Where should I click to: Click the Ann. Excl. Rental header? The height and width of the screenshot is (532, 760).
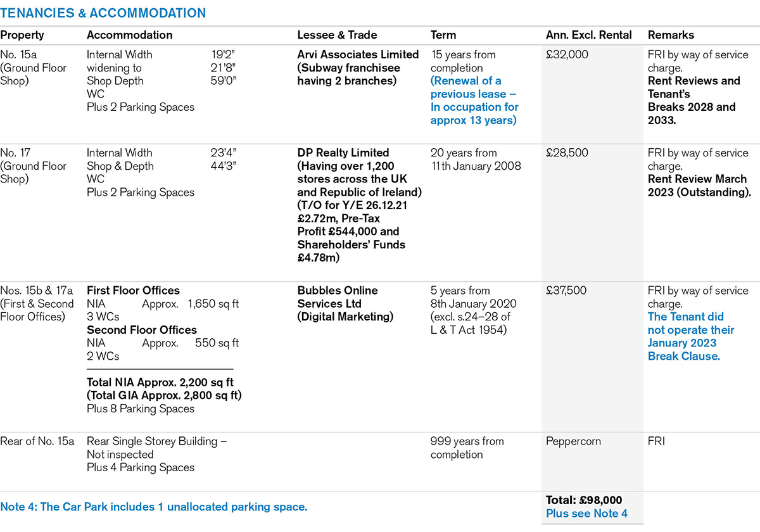click(x=588, y=35)
